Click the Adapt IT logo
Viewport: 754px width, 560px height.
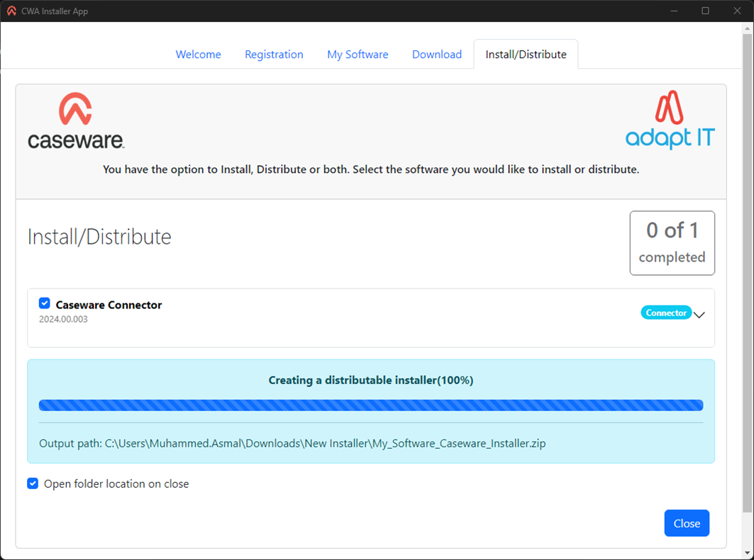670,121
